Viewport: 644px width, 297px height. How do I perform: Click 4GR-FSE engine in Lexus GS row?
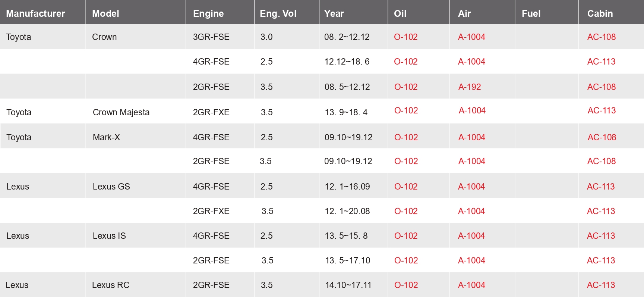[211, 187]
